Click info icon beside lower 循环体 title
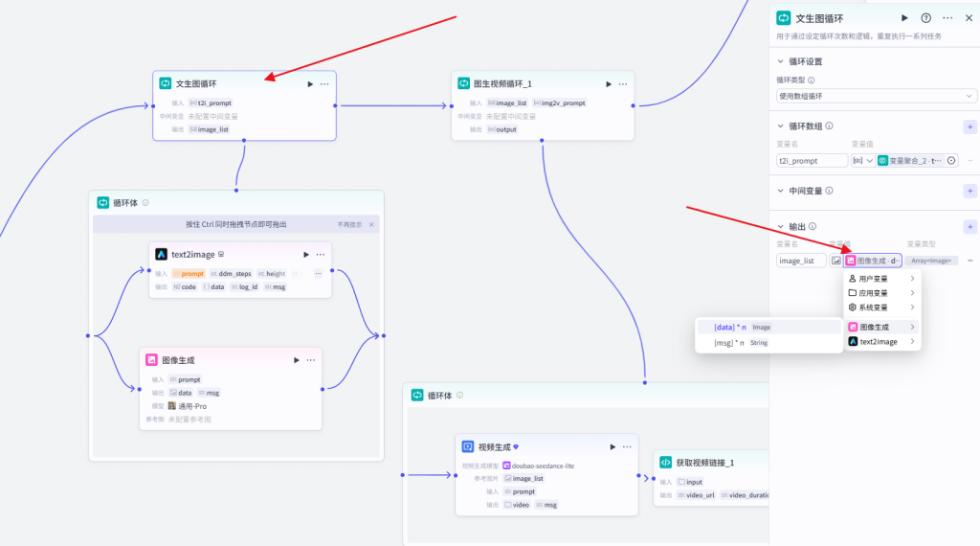The width and height of the screenshot is (980, 546). click(459, 396)
